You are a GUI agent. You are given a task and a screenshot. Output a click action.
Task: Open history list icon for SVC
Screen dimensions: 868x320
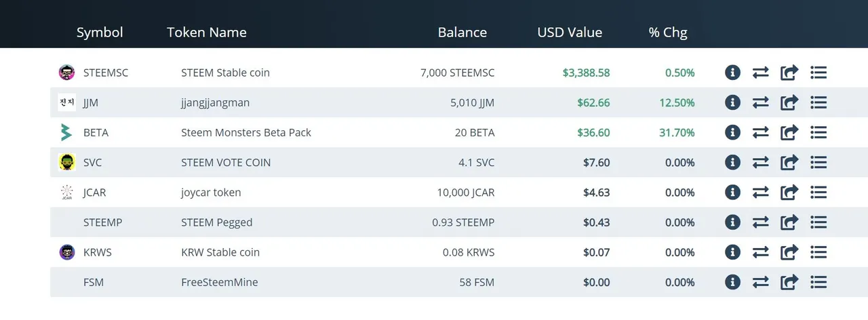(818, 162)
